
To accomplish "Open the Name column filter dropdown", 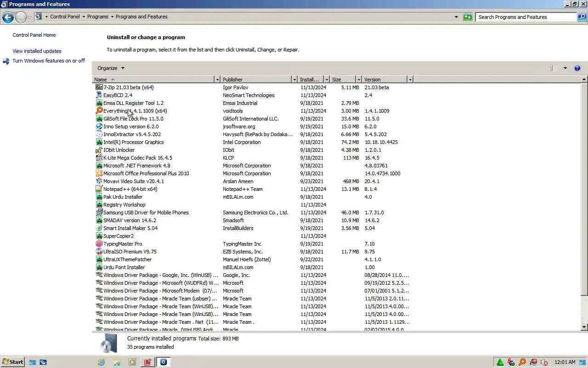I will point(217,80).
